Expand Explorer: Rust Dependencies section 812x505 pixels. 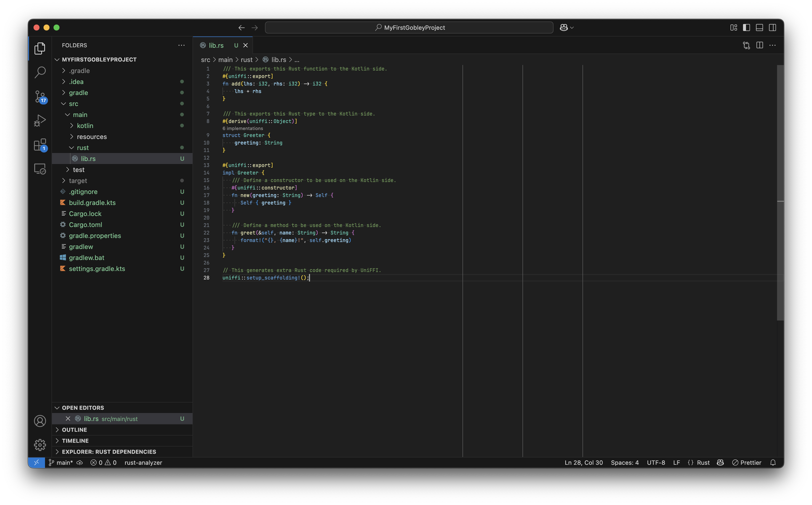point(122,452)
